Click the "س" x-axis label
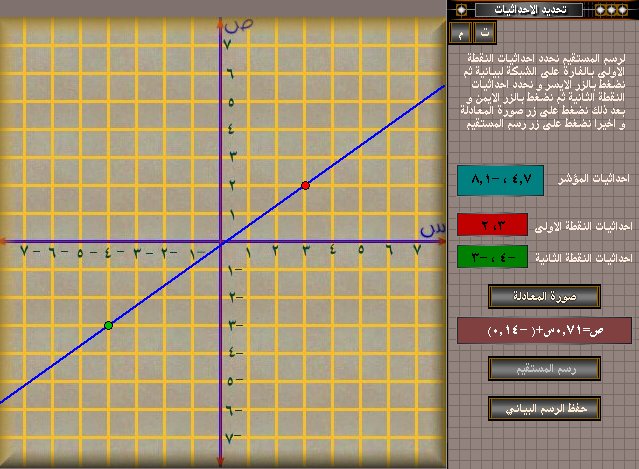639x469 pixels. point(430,229)
